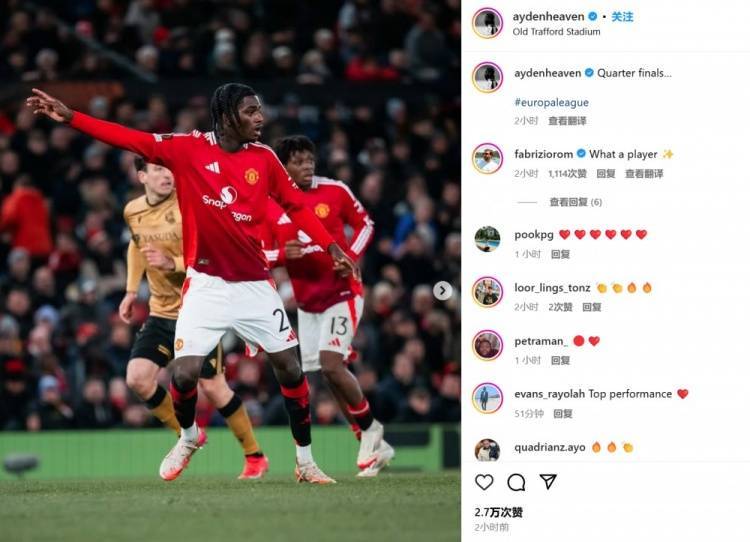This screenshot has height=542, width=750.
Task: Share post via paper plane icon
Action: point(548,481)
